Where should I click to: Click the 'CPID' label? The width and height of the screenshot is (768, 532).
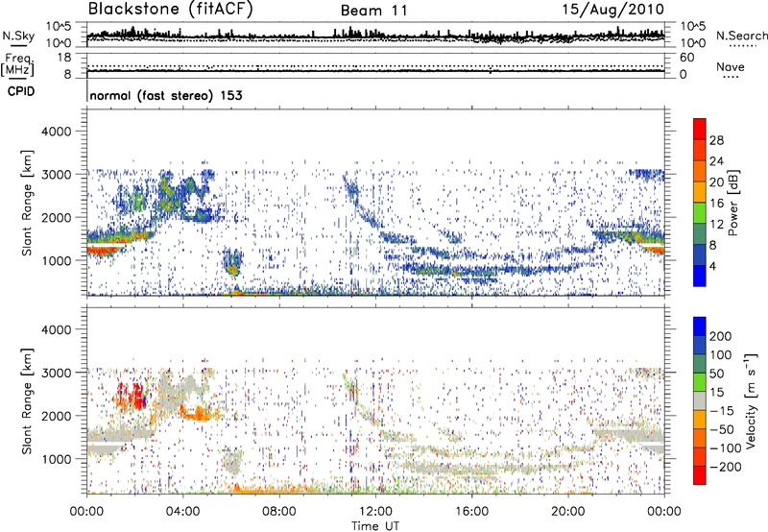click(x=21, y=91)
